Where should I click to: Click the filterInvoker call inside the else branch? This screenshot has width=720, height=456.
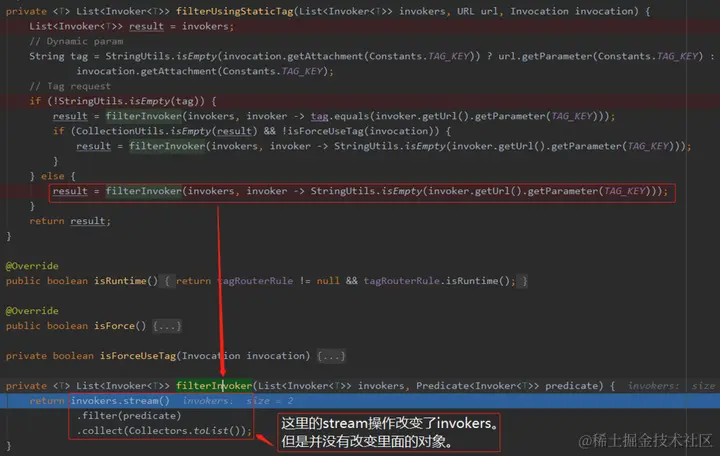144,191
